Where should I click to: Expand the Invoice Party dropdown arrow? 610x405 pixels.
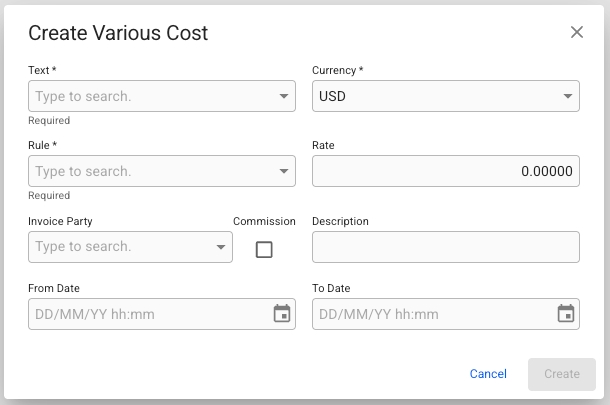click(221, 247)
